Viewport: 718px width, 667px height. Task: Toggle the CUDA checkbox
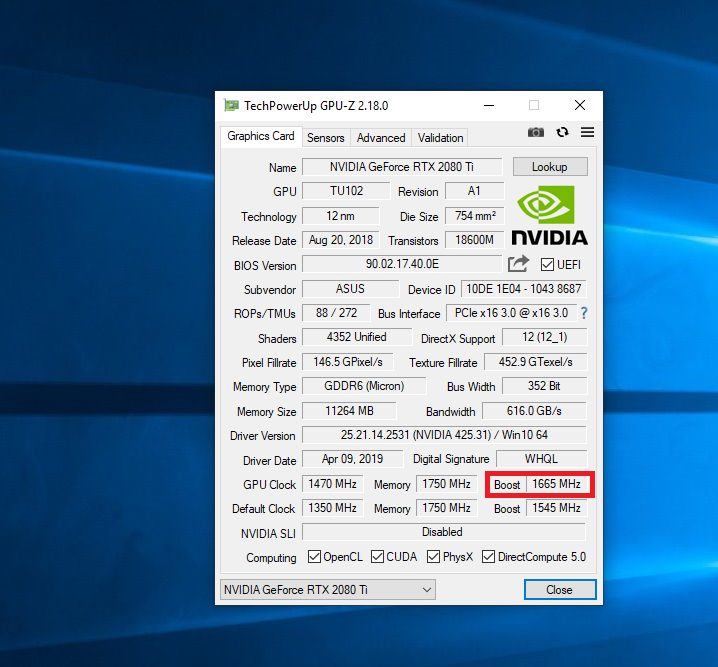point(377,557)
